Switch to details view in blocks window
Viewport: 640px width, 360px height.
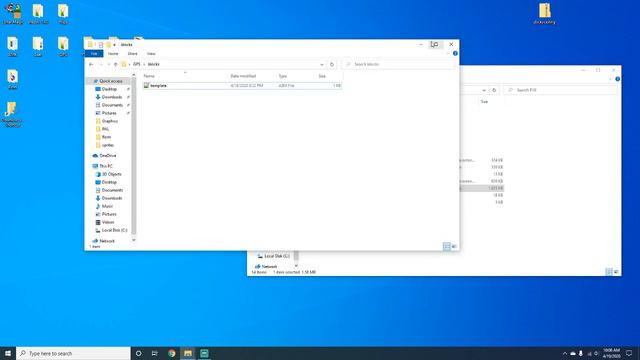pos(447,246)
